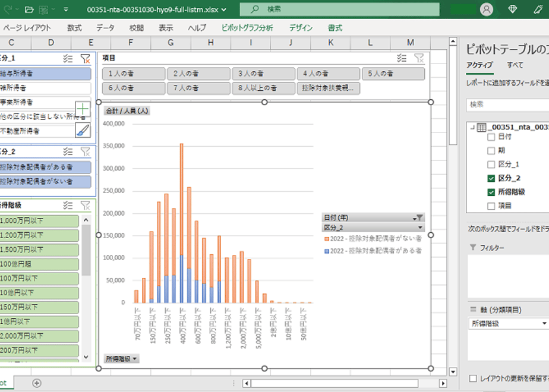
Task: Toggle multi-select on 区分_2 slicer
Action: (x=68, y=151)
